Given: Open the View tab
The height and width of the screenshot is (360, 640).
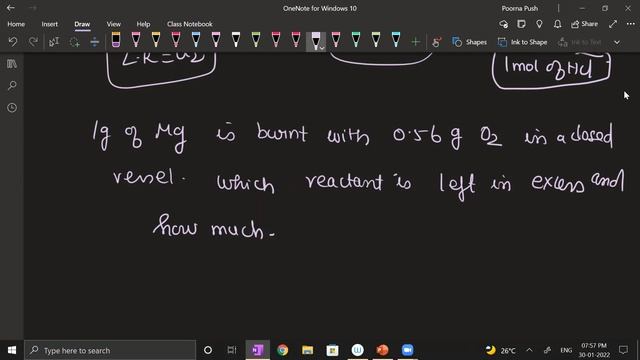Looking at the screenshot, I should point(113,24).
